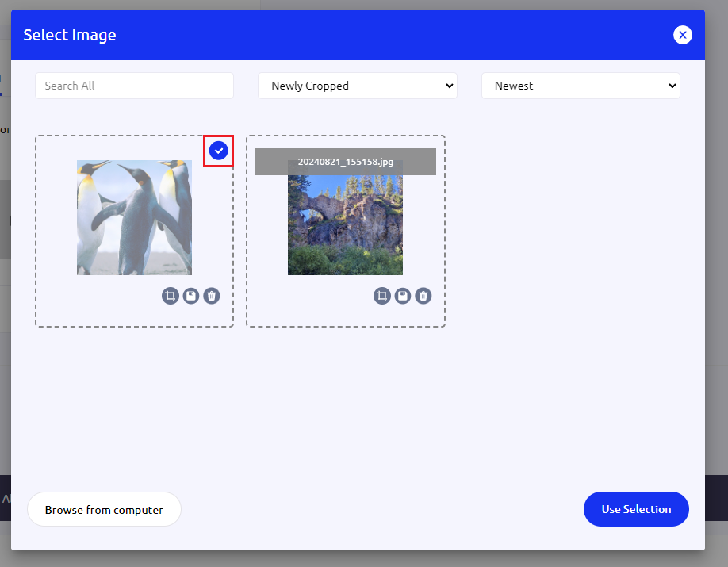Focus the Search All field

point(134,86)
